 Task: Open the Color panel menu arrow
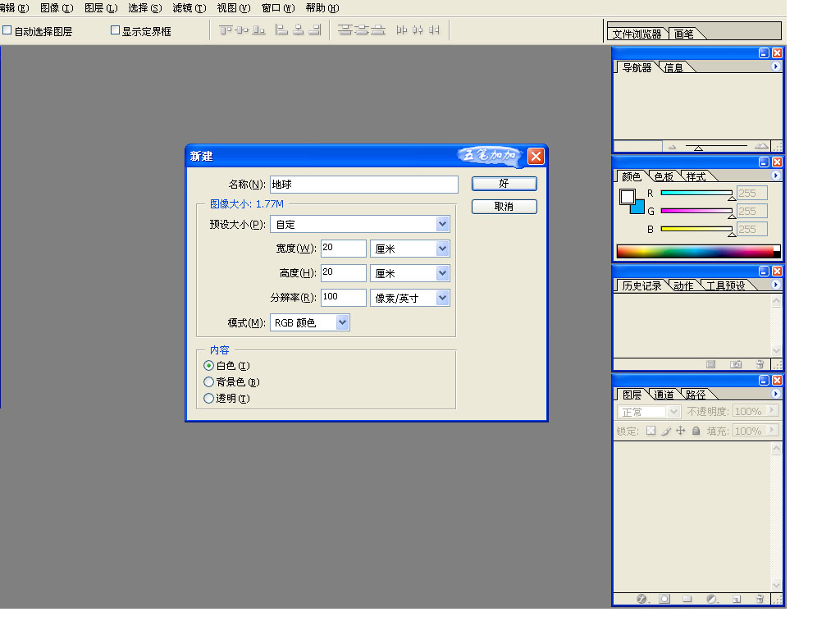click(x=775, y=176)
